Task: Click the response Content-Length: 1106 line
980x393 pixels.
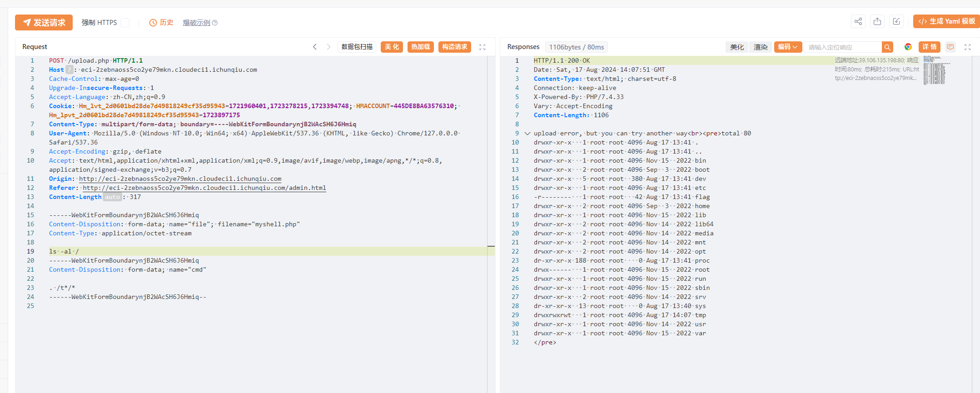Action: coord(571,115)
